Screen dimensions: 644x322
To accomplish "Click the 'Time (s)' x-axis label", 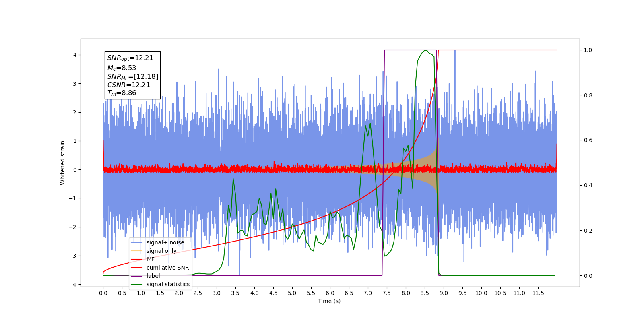I will click(329, 301).
